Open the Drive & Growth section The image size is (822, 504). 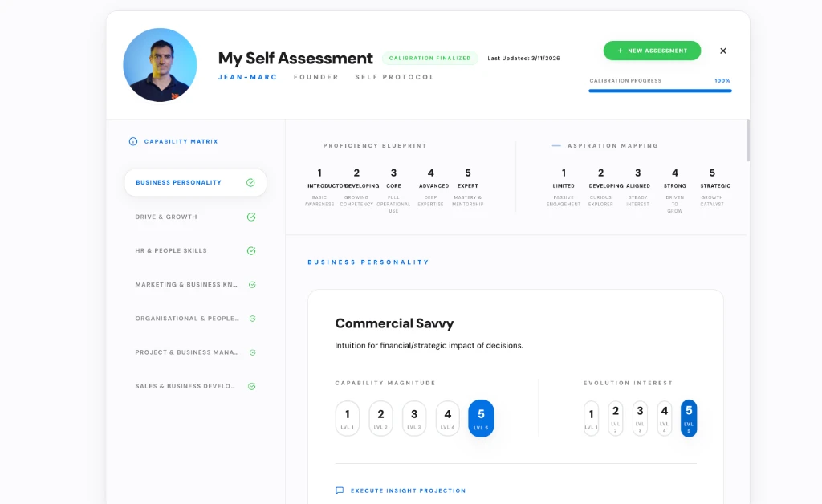(196, 217)
